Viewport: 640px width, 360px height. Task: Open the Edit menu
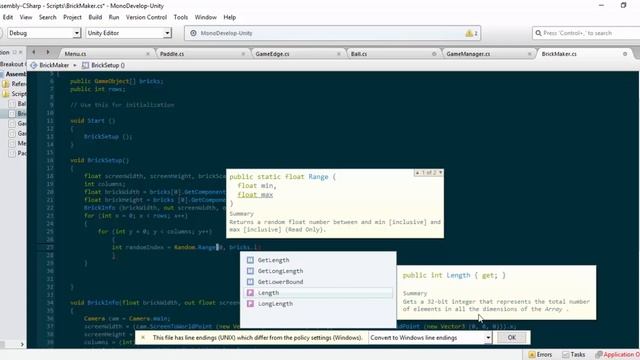[x=8, y=17]
